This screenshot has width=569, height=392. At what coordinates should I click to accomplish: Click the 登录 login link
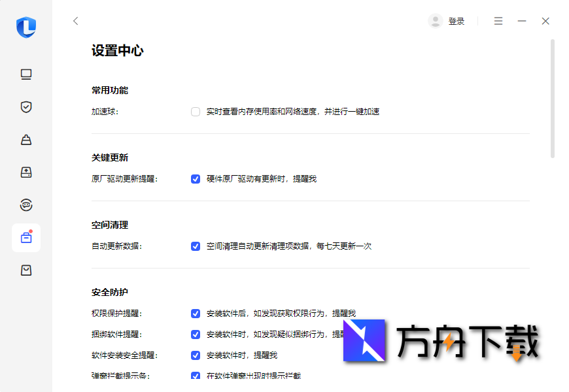(457, 20)
